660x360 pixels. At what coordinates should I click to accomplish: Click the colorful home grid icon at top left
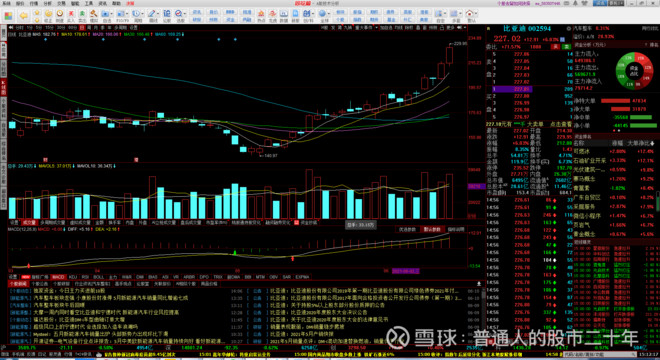tap(8, 16)
